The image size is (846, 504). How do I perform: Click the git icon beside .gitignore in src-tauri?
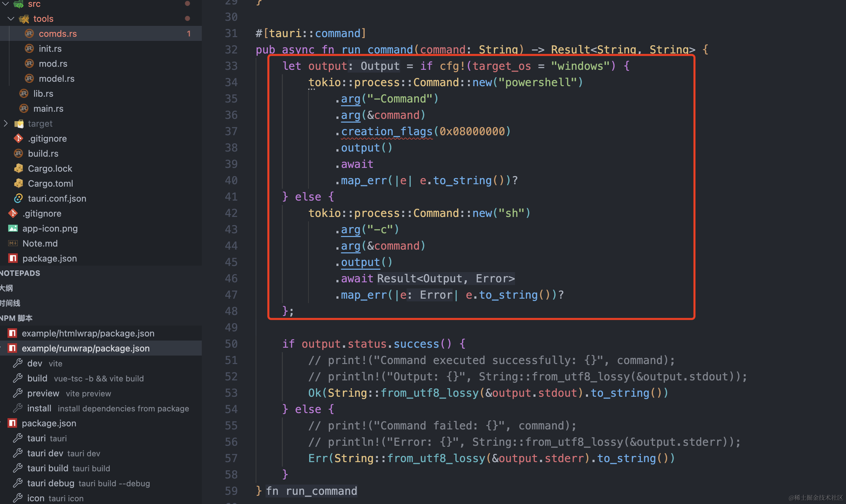(18, 138)
